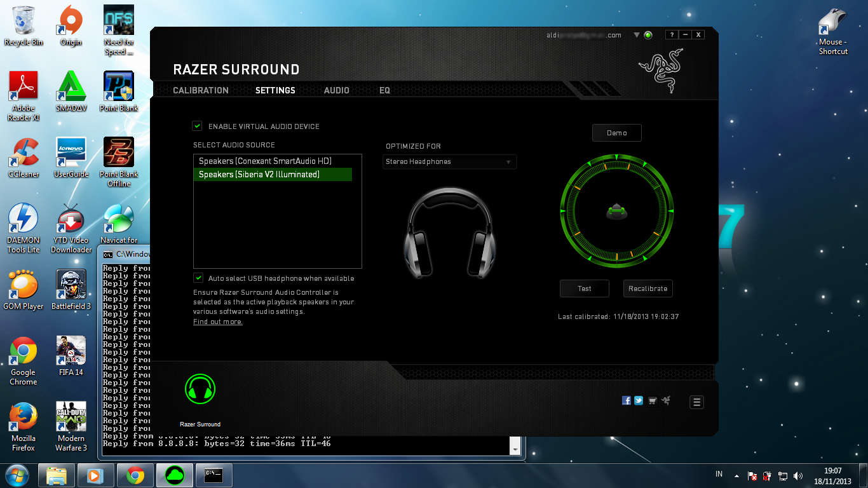
Task: Click the headphones image preview
Action: [x=450, y=233]
